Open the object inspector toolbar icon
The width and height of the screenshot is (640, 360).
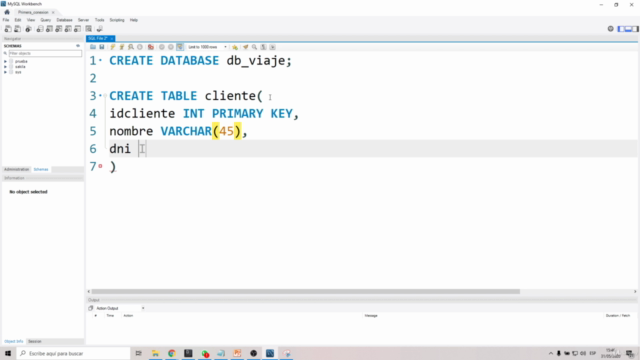[x=28, y=29]
